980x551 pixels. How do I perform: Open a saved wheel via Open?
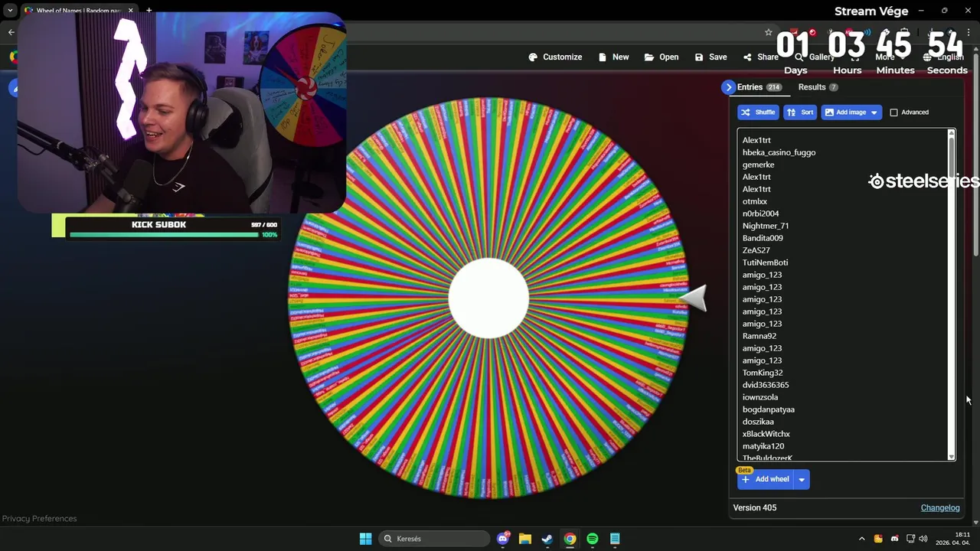[661, 57]
